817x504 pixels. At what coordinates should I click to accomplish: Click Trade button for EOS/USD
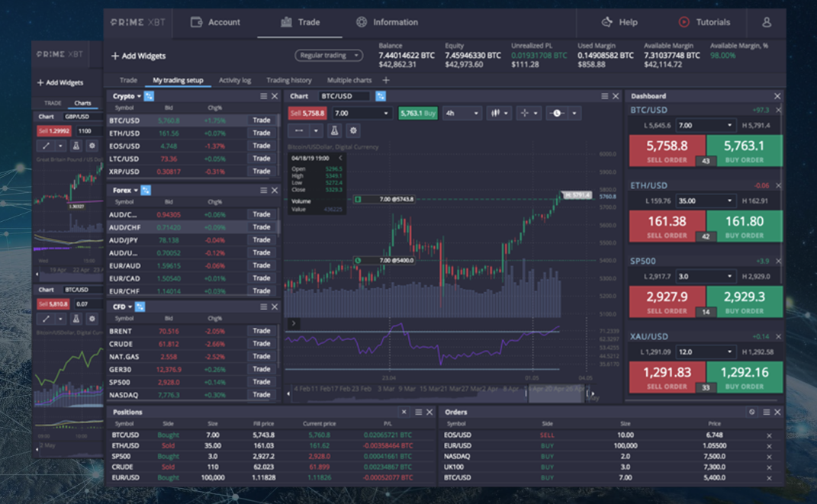click(x=262, y=146)
